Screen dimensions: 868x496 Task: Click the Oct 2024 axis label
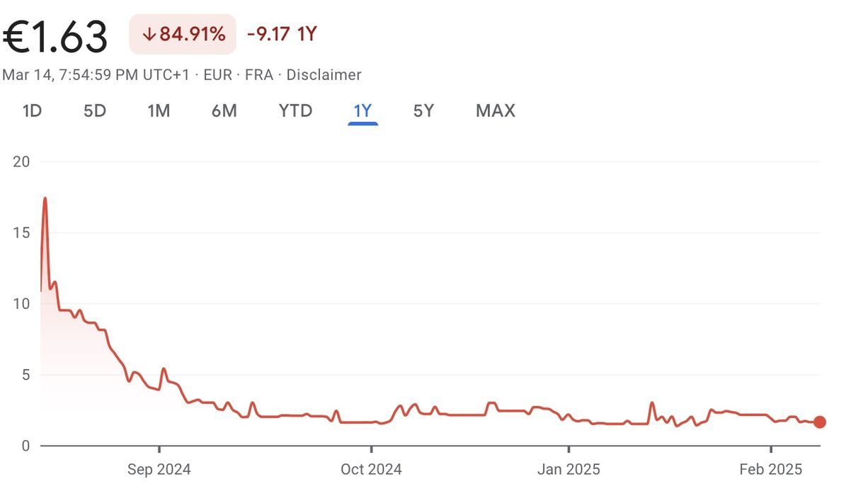point(371,469)
